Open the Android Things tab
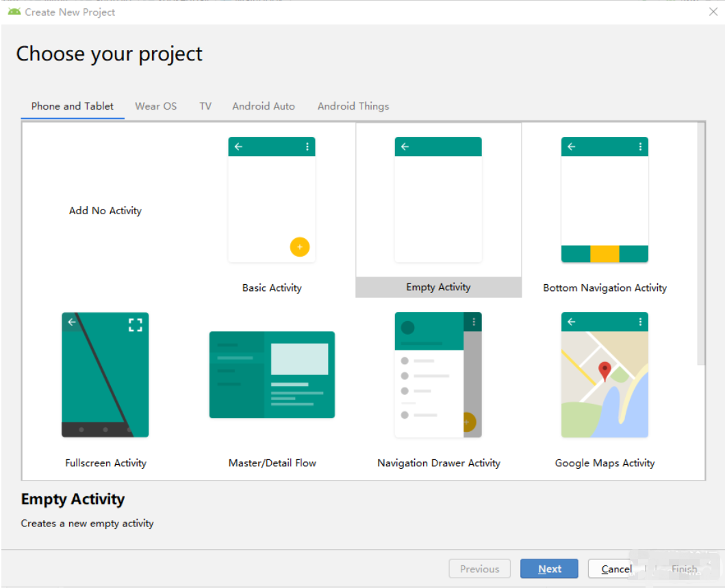 click(x=353, y=106)
